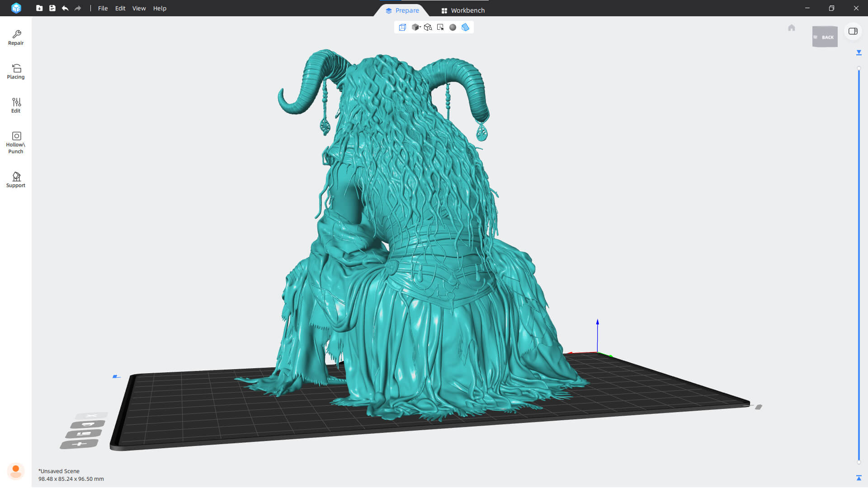Switch to the Prepare tab
Image resolution: width=868 pixels, height=488 pixels.
pos(402,10)
